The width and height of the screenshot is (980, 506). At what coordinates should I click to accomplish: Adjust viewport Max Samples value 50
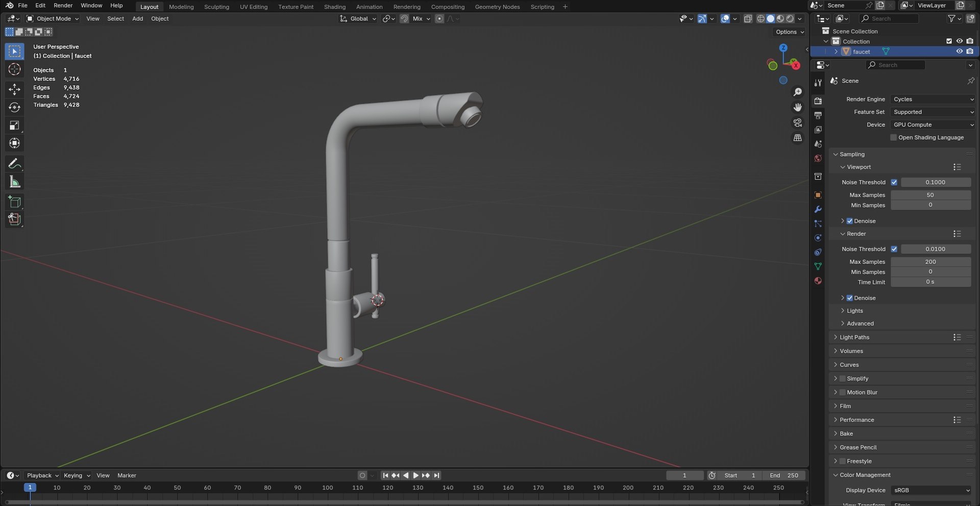[x=930, y=195]
